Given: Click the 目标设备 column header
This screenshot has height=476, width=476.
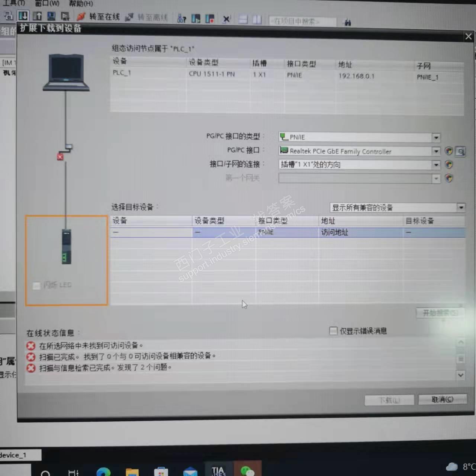Looking at the screenshot, I should [420, 221].
